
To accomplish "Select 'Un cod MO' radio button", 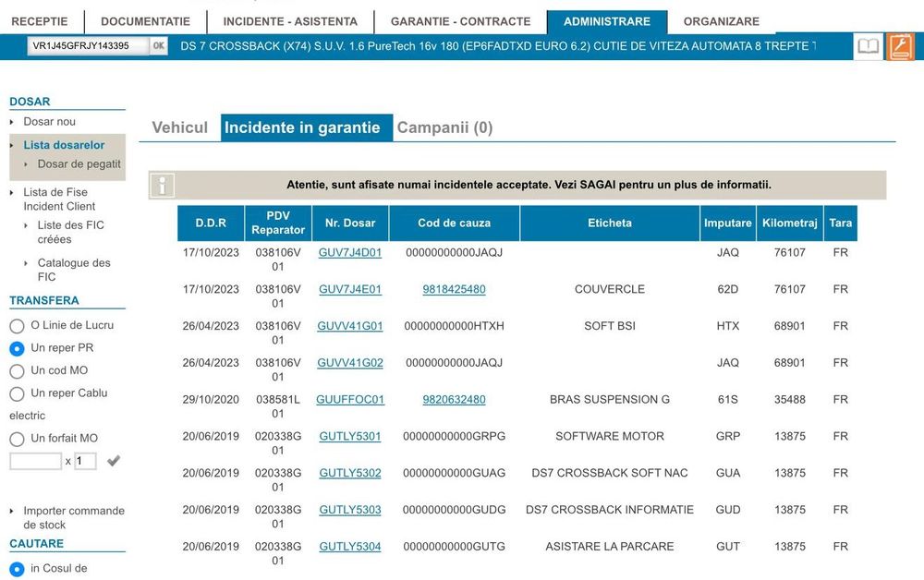I will [17, 371].
